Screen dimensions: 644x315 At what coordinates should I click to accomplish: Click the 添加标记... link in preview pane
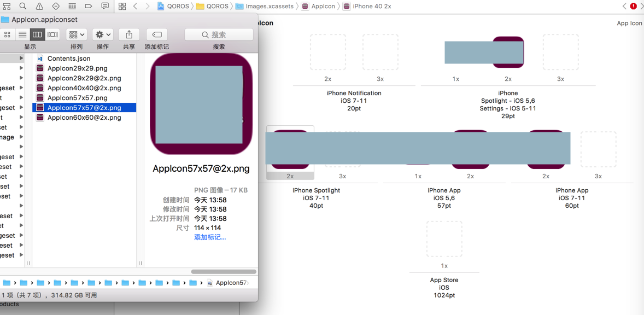click(210, 237)
